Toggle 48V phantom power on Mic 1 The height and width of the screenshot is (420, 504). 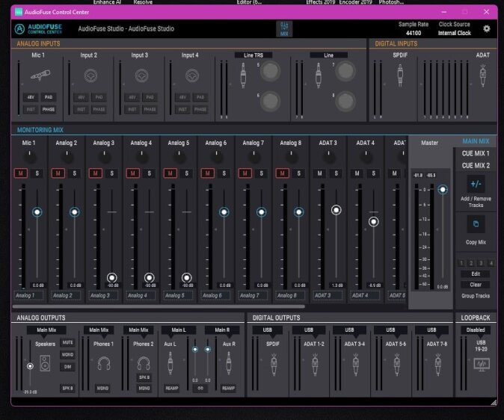pos(31,97)
